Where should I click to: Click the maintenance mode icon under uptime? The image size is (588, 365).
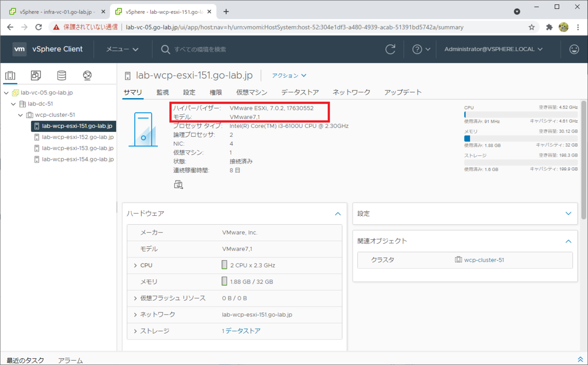[x=178, y=185]
